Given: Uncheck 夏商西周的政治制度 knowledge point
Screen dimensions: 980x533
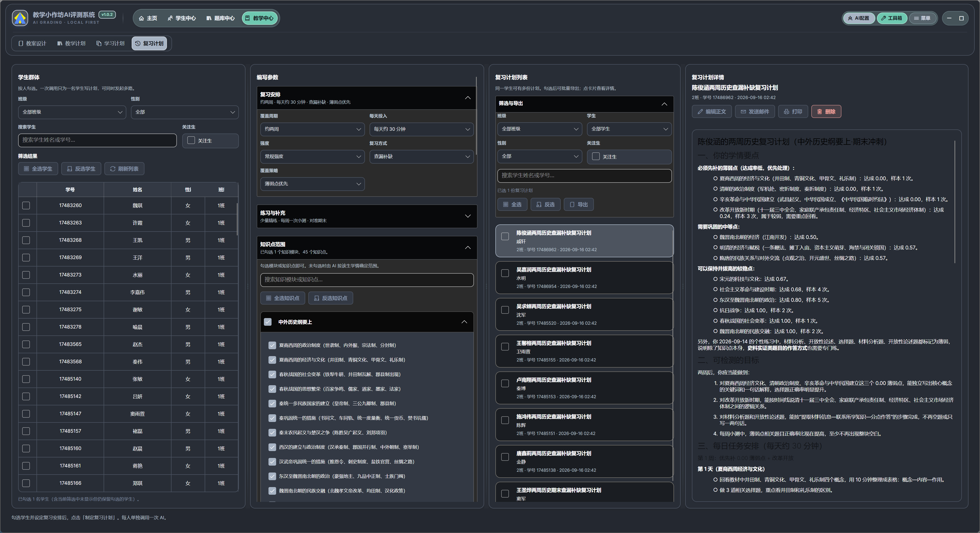Looking at the screenshot, I should coord(272,345).
